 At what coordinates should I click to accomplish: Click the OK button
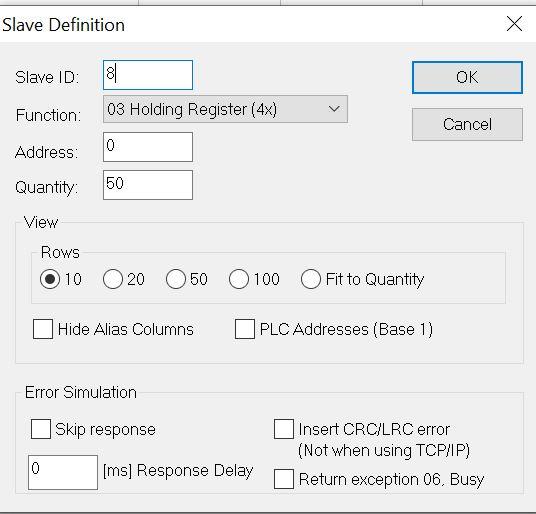click(467, 77)
